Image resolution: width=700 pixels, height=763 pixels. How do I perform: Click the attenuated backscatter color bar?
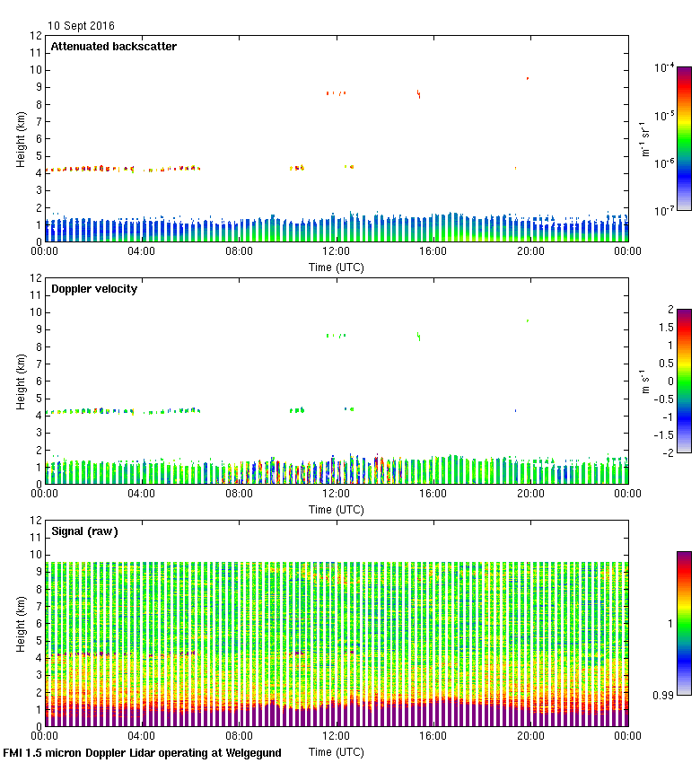[x=684, y=138]
